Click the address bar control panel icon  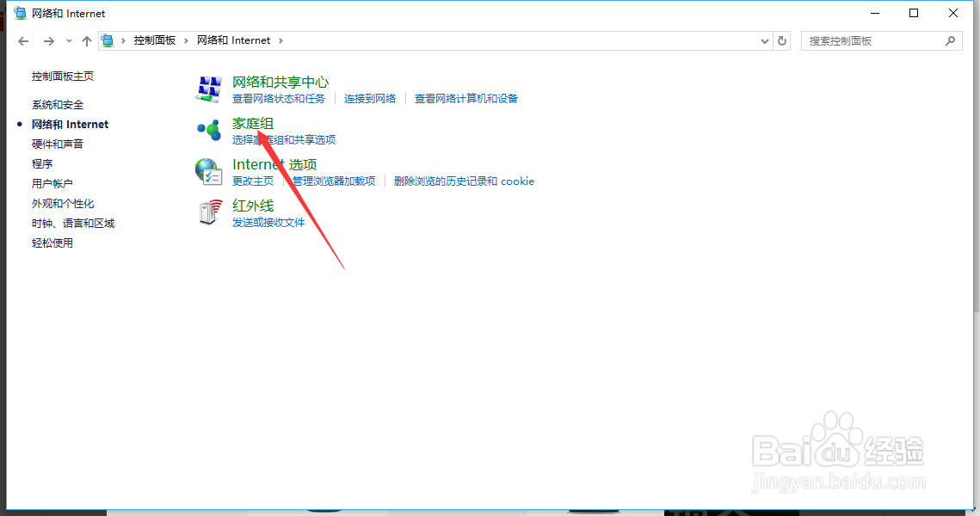[x=108, y=40]
